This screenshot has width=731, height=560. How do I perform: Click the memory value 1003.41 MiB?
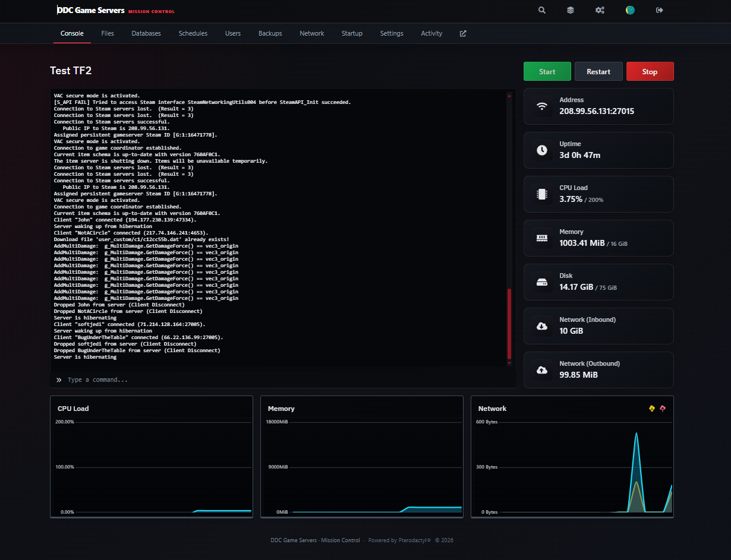coord(582,243)
